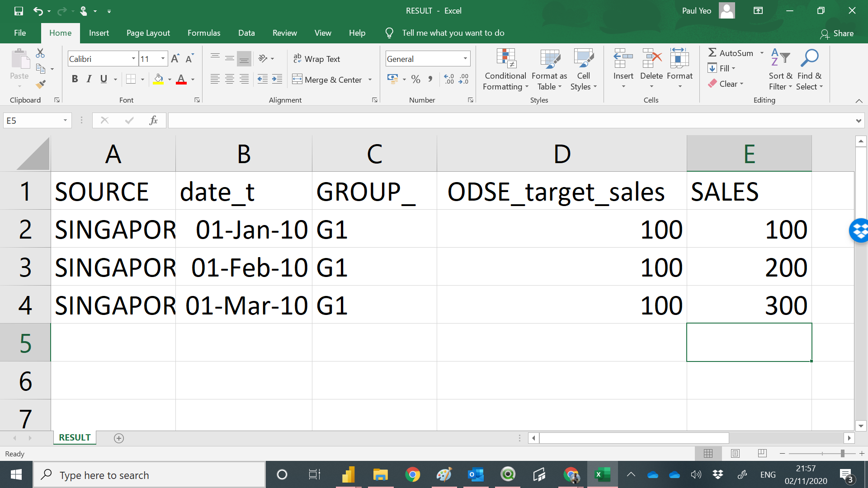Click Find & Select button
Screen dimensions: 868x488
(809, 69)
